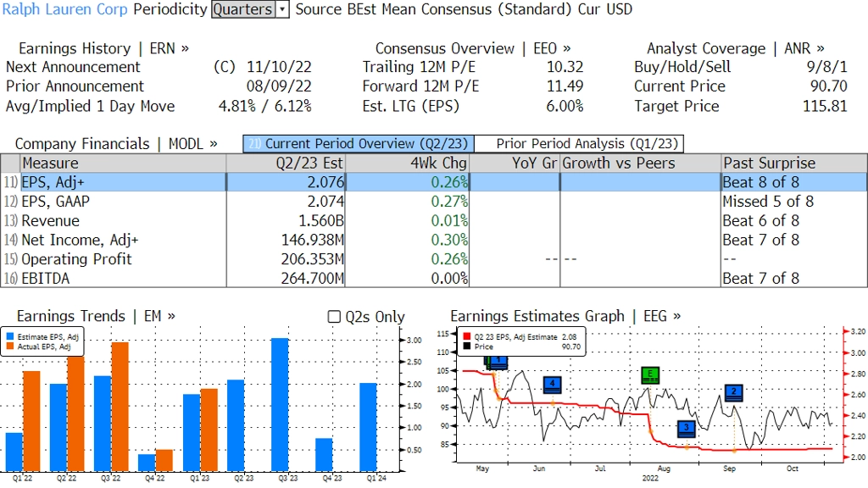Click the blue marker numbered 1
Viewport: 868px width, 488px height.
click(498, 363)
